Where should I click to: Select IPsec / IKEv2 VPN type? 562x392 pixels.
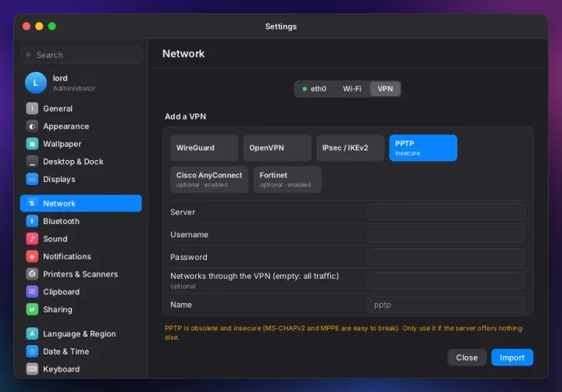click(350, 148)
